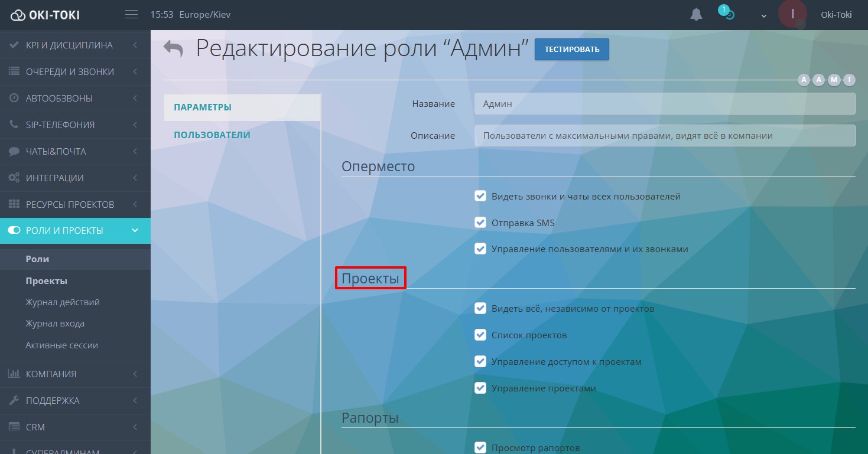Expand the KPI И ДИСЦИПЛИНА chevron
Viewport: 868px width, 454px height.
[135, 45]
